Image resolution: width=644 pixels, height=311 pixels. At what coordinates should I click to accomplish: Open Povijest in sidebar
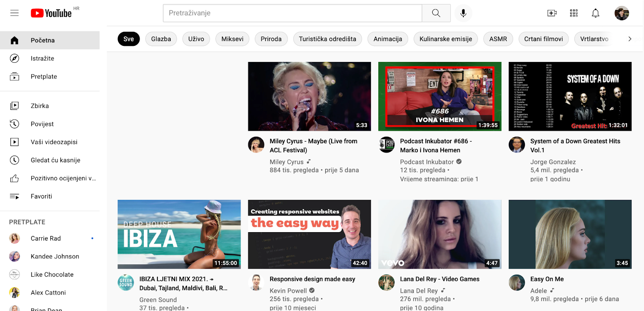[50, 124]
